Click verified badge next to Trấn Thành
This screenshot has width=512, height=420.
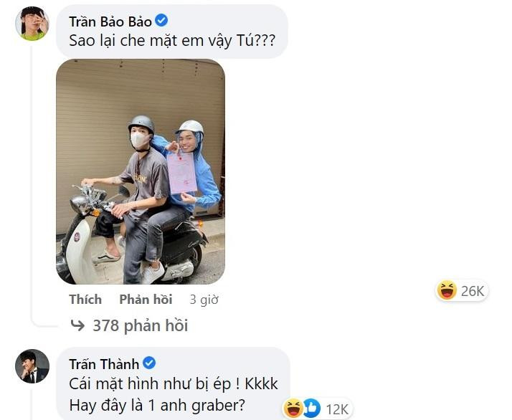click(x=149, y=363)
